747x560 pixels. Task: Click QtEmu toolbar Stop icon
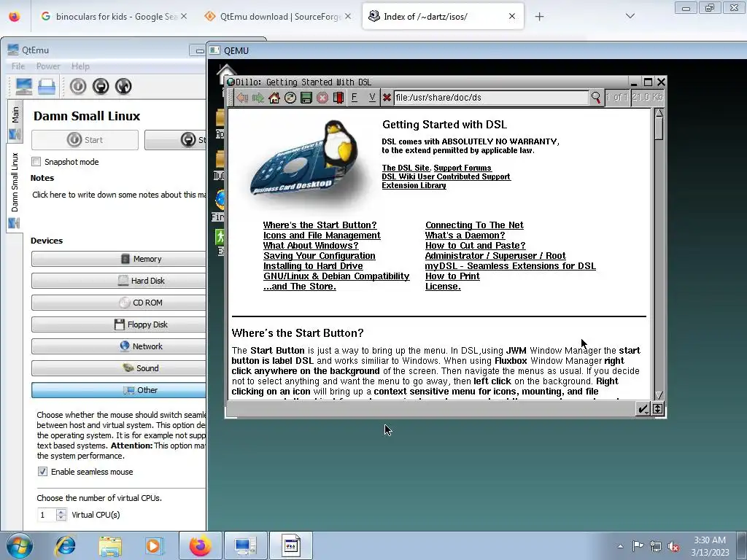coord(101,86)
